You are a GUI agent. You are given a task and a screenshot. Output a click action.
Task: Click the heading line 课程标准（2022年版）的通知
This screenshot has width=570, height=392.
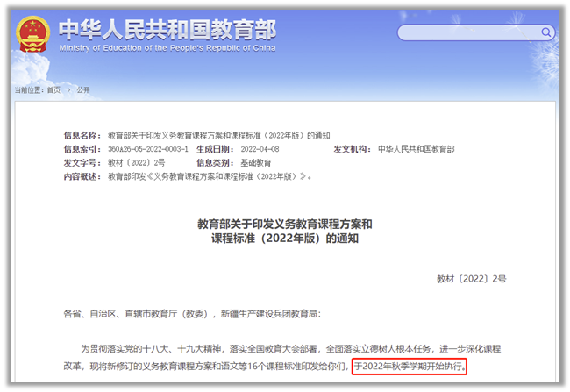[285, 239]
